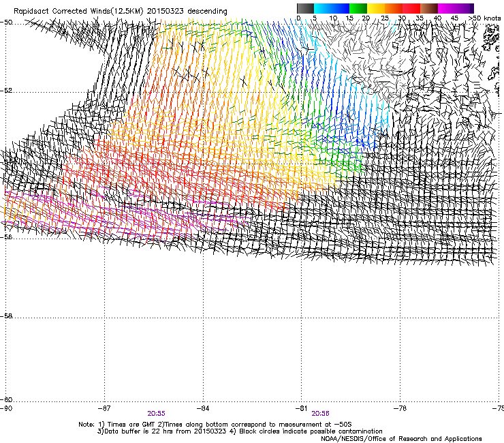Click the orange 25-30 knots legend swatch
The image size is (504, 443).
coord(394,8)
